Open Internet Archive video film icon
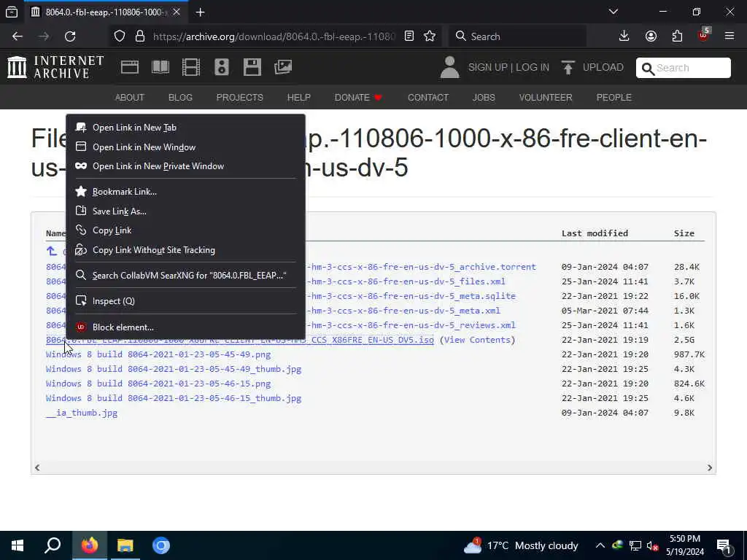Image resolution: width=747 pixels, height=560 pixels. [191, 67]
